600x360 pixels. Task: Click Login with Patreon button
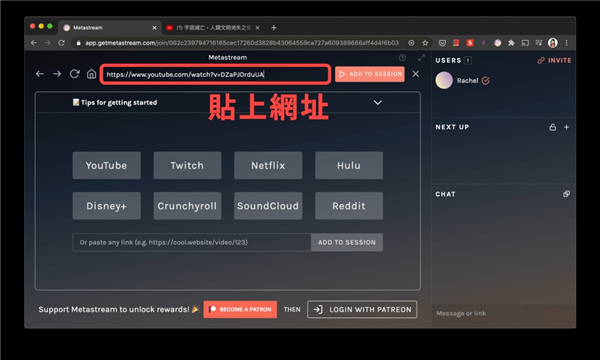(362, 309)
